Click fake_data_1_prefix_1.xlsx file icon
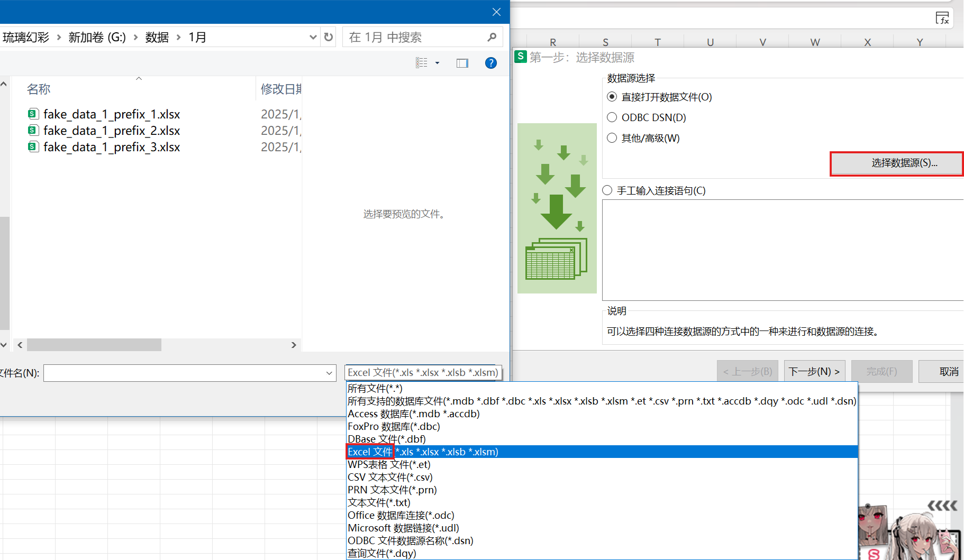The height and width of the screenshot is (560, 964). click(x=33, y=114)
